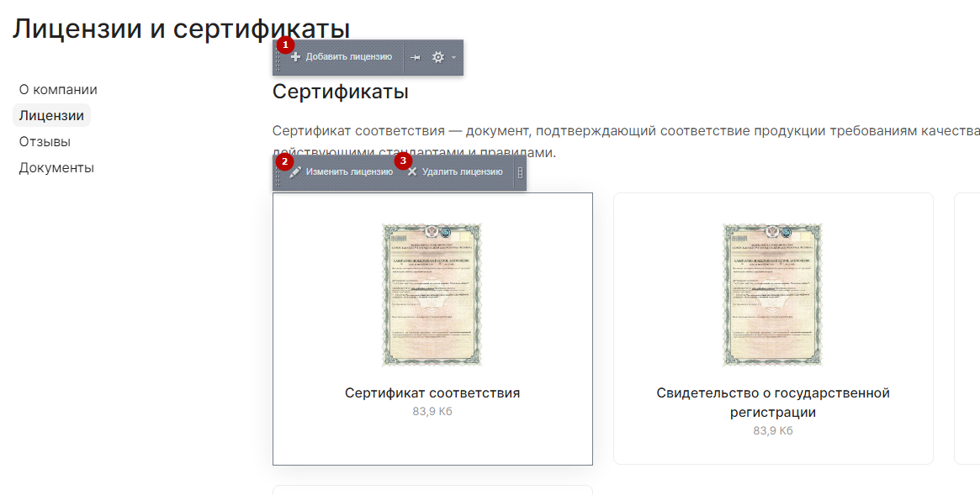Screen dimensions: 980x495
Task: Click the Удалить лицензию button label
Action: pyautogui.click(x=462, y=171)
